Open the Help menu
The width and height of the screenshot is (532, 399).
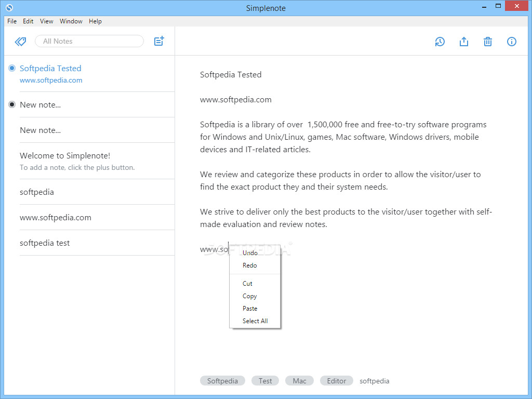96,21
